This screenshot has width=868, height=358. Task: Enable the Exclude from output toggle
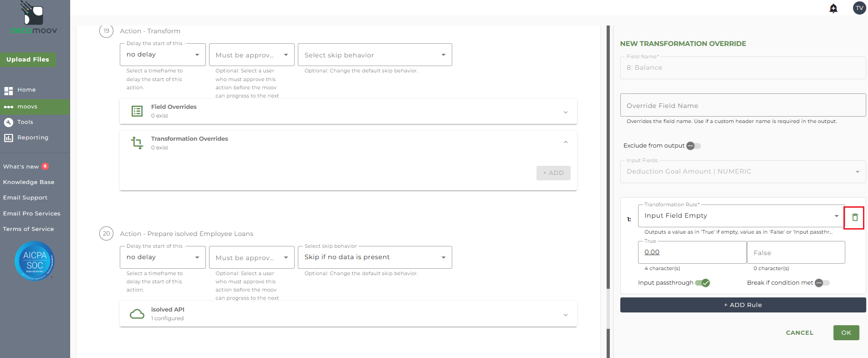(x=693, y=146)
